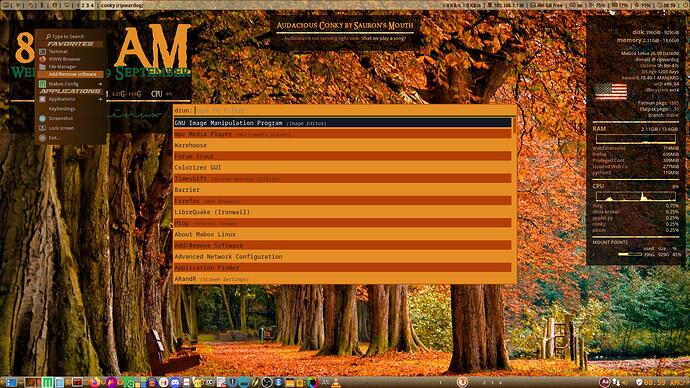Select Forum Scout in launcher list
Image resolution: width=690 pixels, height=388 pixels.
point(343,156)
